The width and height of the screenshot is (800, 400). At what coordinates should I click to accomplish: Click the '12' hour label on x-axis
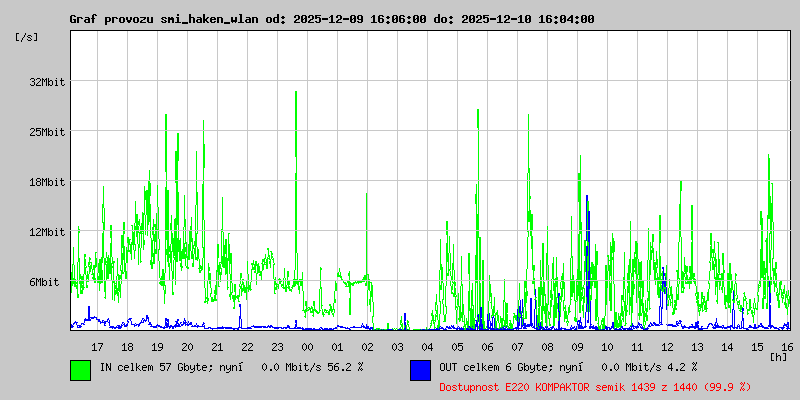click(x=667, y=347)
